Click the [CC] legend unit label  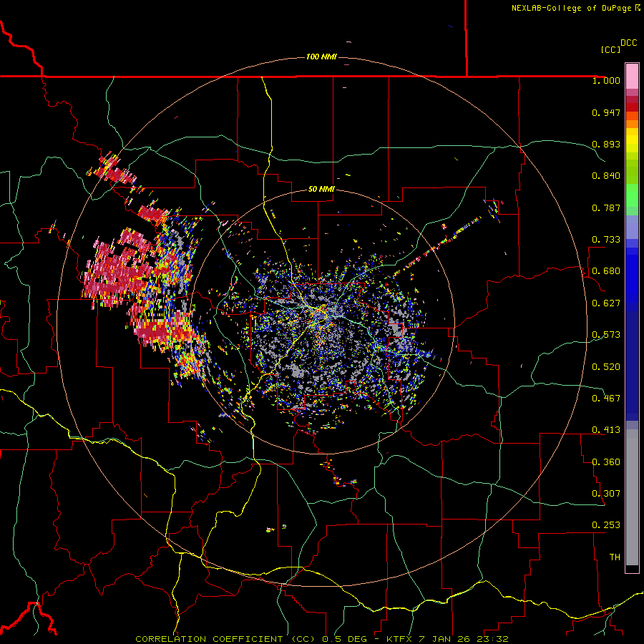coord(610,49)
